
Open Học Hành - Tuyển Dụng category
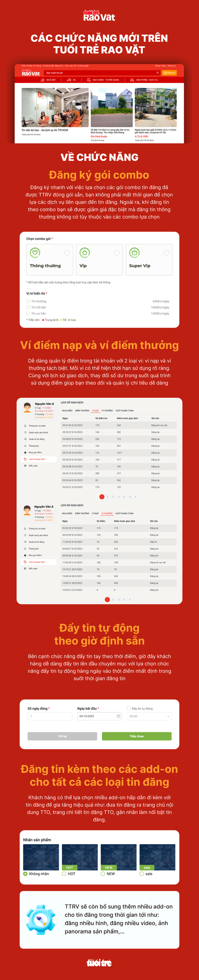click(x=103, y=80)
